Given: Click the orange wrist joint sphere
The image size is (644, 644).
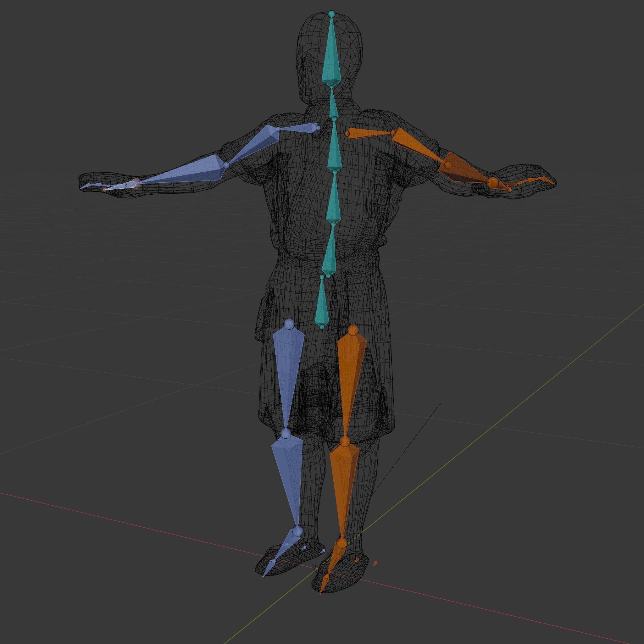Looking at the screenshot, I should click(492, 183).
